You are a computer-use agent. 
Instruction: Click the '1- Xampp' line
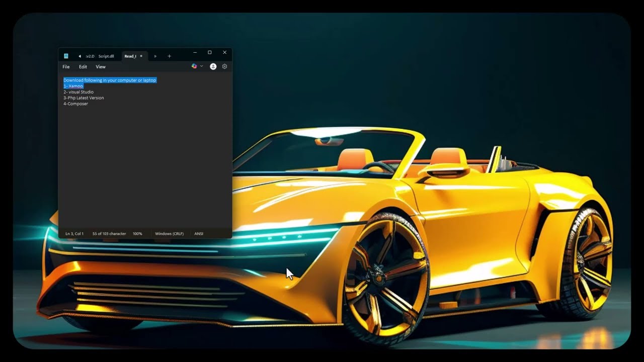coord(73,86)
